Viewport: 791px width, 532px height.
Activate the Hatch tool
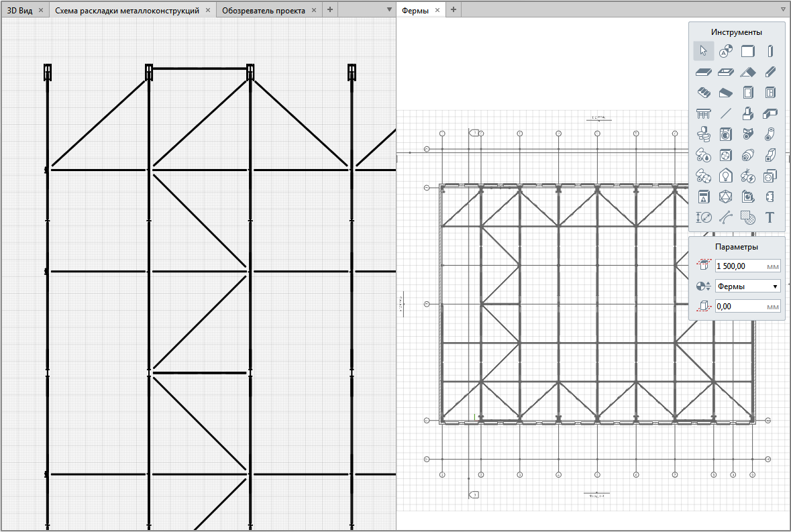coord(747,217)
